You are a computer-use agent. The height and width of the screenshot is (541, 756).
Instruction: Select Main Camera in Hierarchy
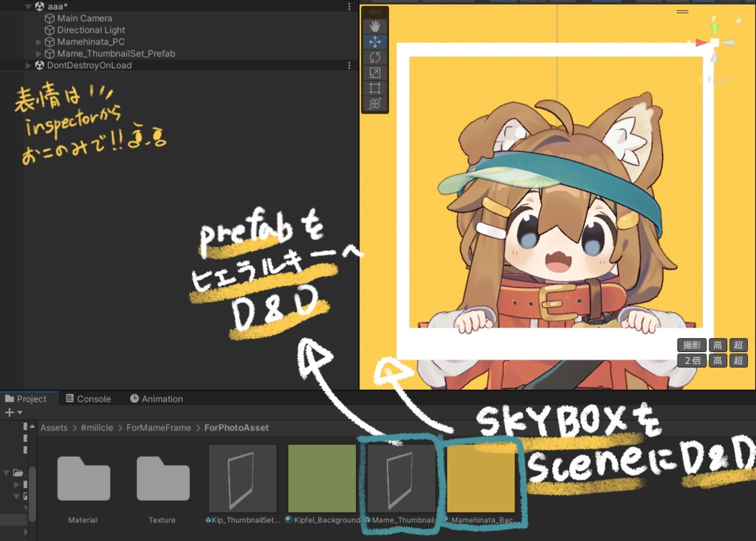[84, 18]
